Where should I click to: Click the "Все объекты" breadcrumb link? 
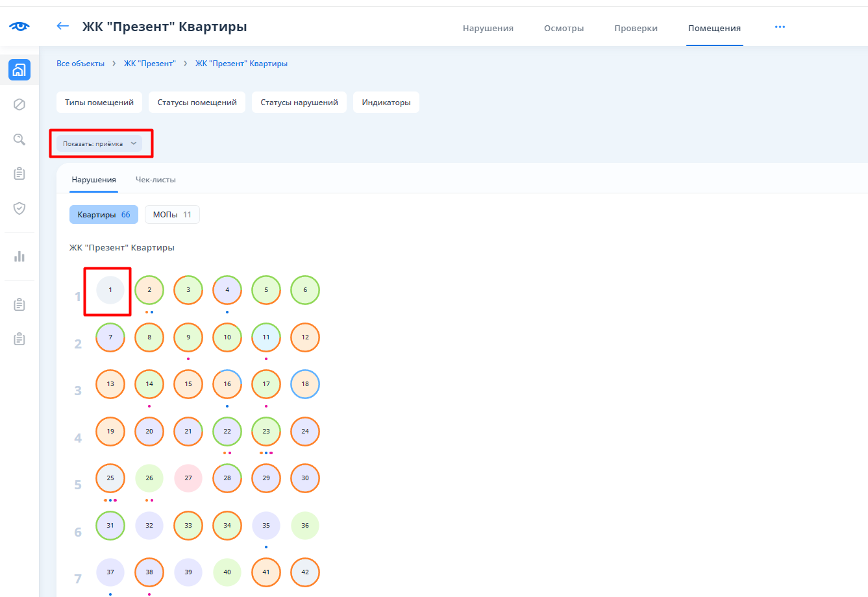pyautogui.click(x=81, y=64)
